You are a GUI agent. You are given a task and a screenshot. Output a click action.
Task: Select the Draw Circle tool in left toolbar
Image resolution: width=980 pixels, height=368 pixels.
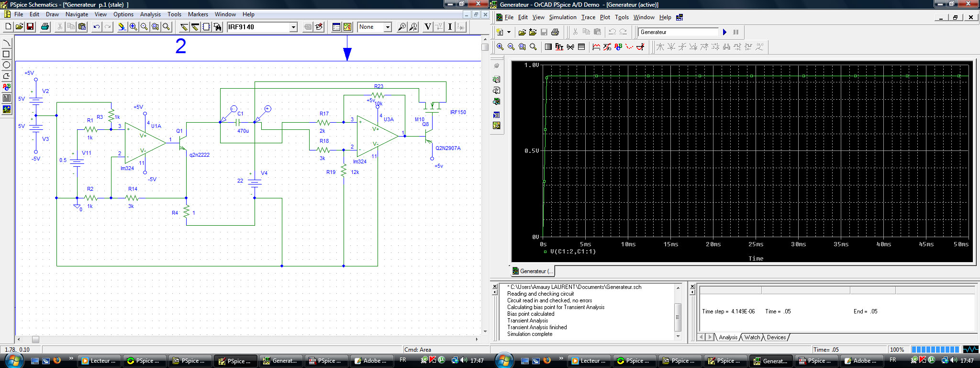pos(6,65)
